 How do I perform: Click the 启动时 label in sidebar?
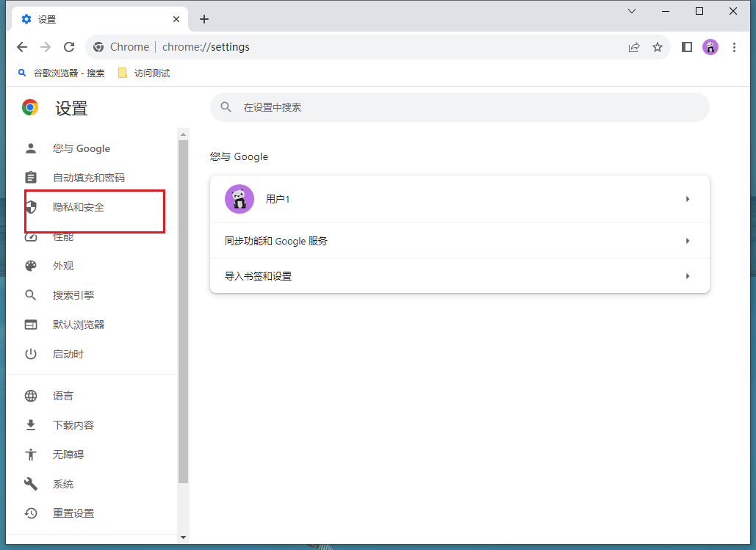point(68,354)
